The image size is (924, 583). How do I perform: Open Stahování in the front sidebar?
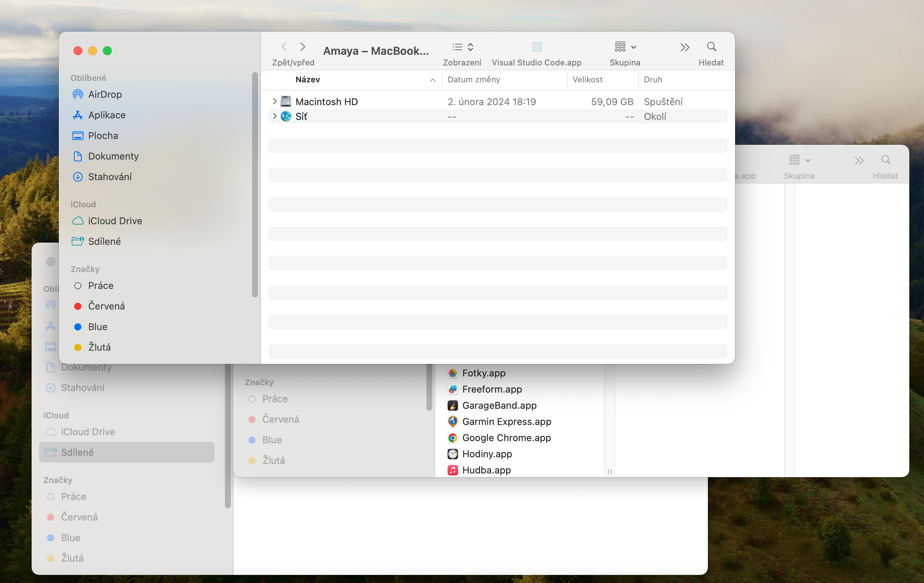click(x=110, y=177)
